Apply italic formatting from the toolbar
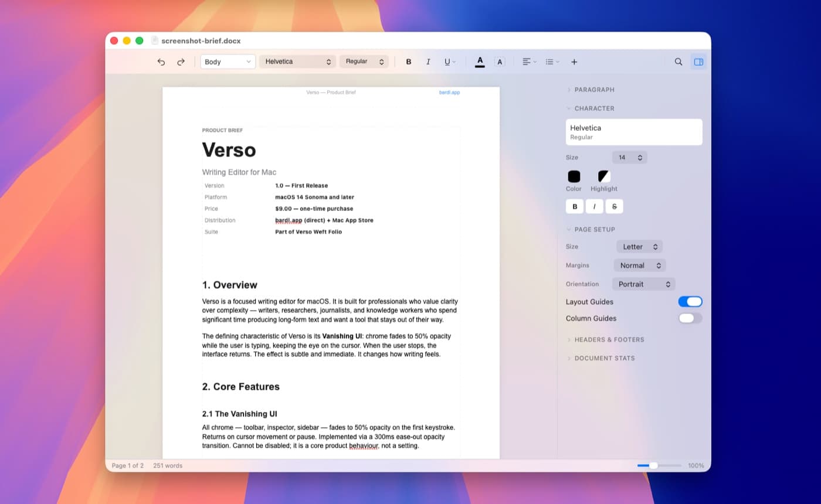This screenshot has width=821, height=504. point(429,61)
